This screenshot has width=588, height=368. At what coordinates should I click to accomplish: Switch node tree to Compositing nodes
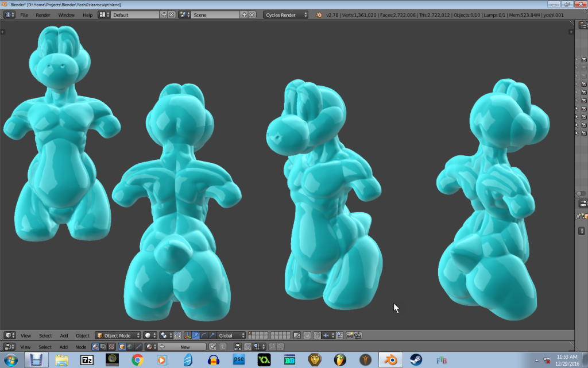[x=103, y=347]
